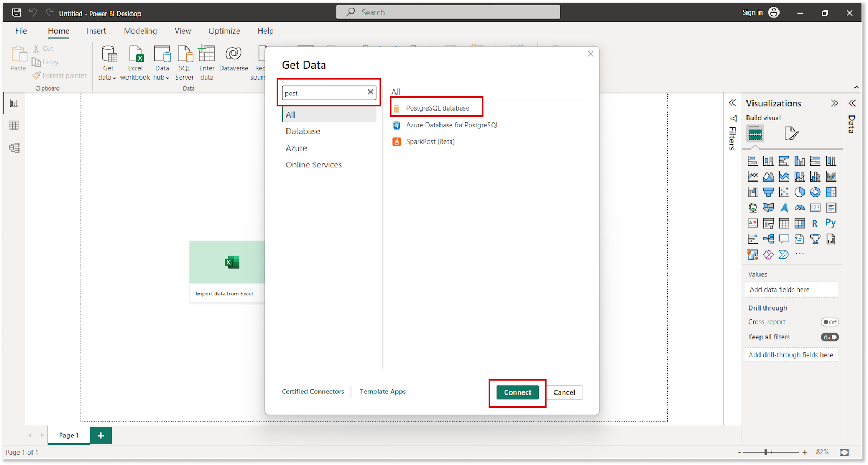
Task: Switch to the Optimize ribbon tab
Action: click(224, 31)
